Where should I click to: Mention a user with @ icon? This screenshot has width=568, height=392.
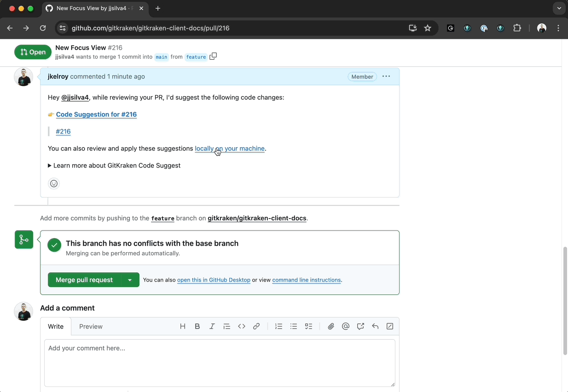coord(346,326)
